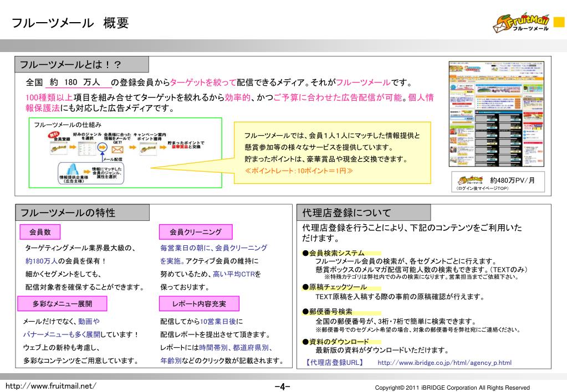The height and width of the screenshot is (392, 567).
Task: Click the red 無料 badge in diagram
Action: (x=54, y=135)
